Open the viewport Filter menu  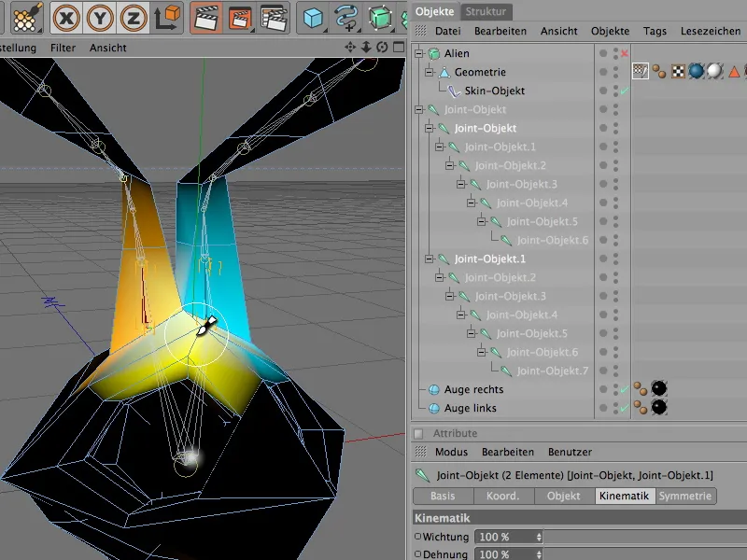63,48
